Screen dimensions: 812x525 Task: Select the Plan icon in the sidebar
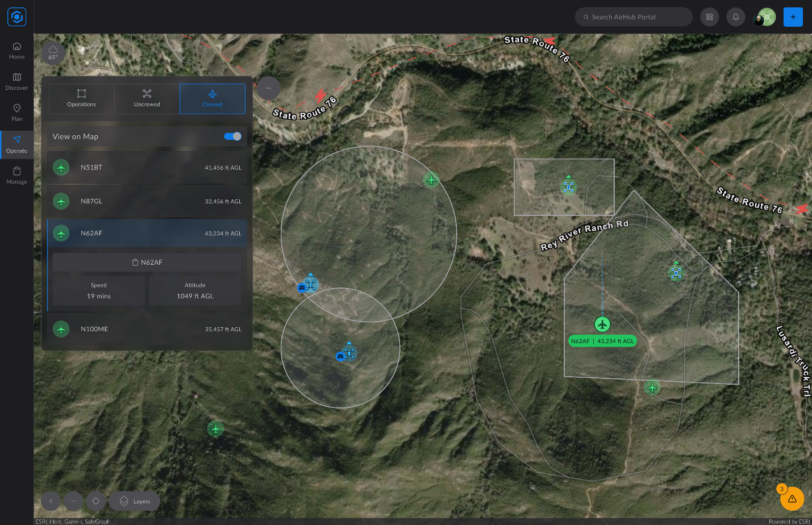16,112
